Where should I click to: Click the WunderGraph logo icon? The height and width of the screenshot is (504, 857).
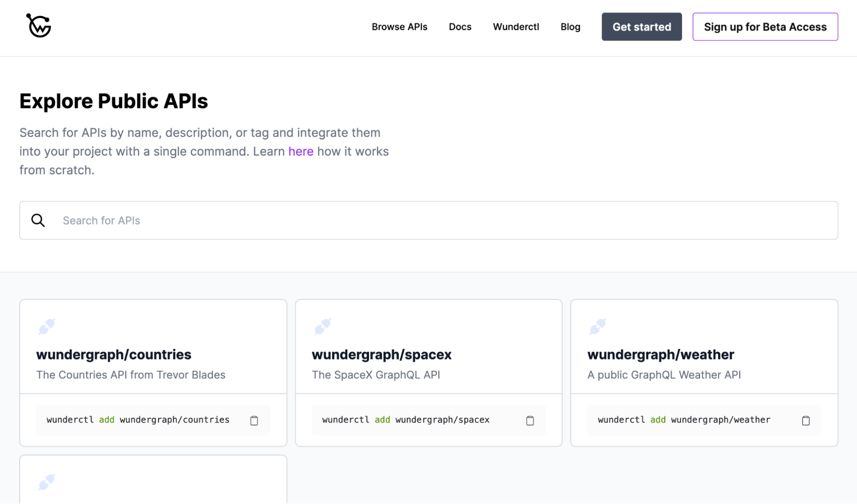(39, 26)
